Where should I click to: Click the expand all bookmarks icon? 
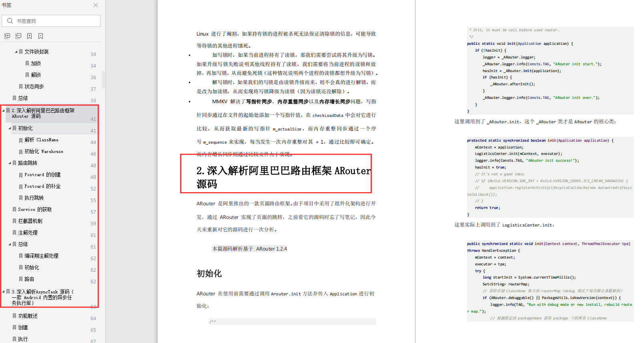pos(7,36)
